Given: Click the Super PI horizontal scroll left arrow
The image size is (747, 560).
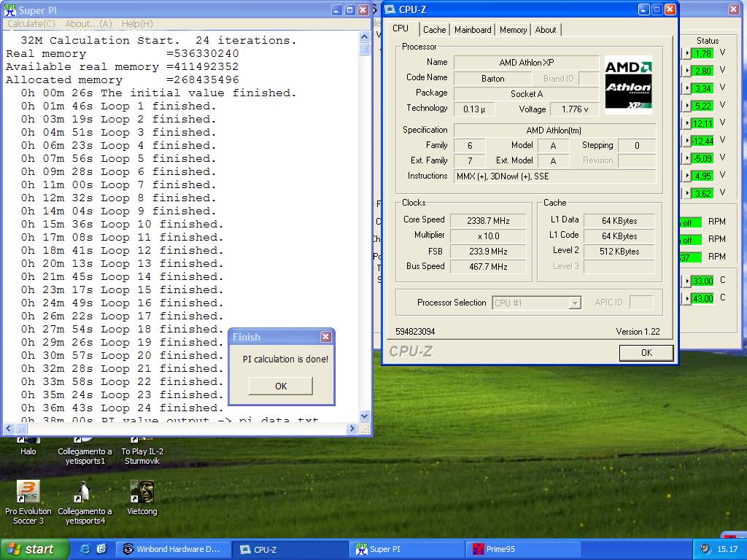Looking at the screenshot, I should pyautogui.click(x=9, y=429).
